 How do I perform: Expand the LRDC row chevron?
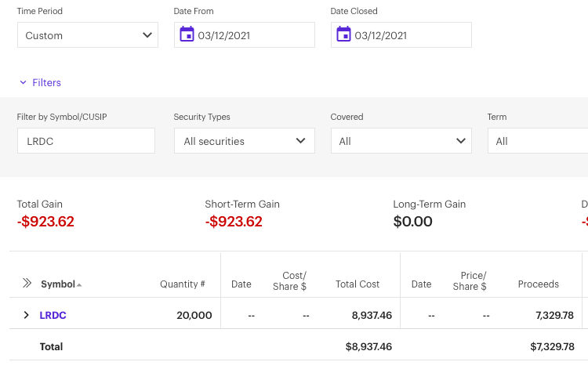pyautogui.click(x=26, y=315)
